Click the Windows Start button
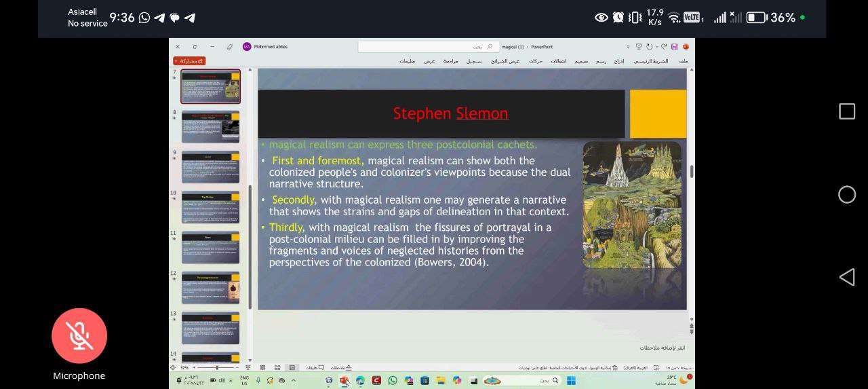 571,380
